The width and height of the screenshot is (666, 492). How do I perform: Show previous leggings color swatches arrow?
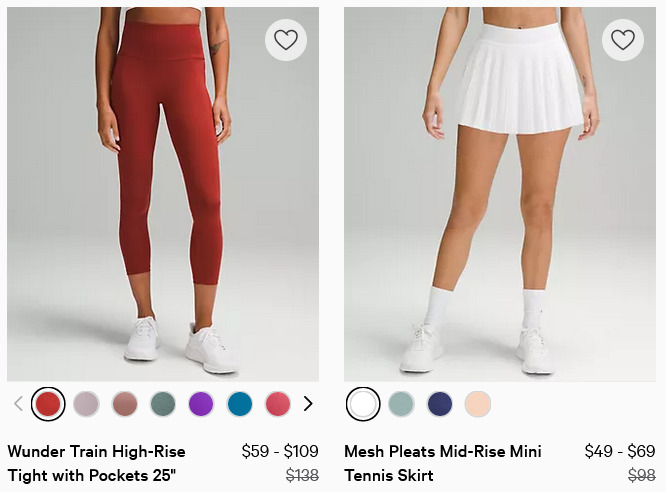(18, 404)
